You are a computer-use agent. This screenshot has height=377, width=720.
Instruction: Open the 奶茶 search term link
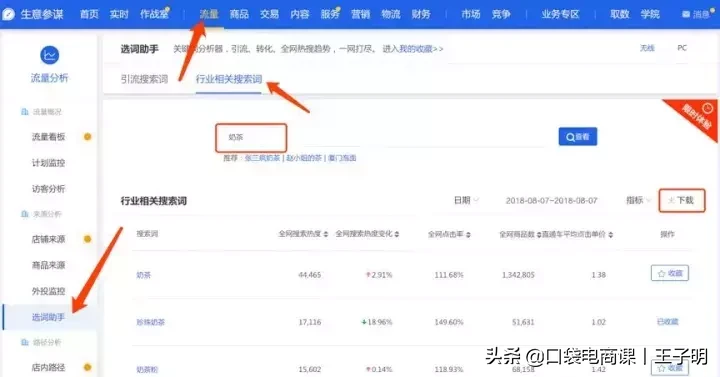(x=144, y=275)
